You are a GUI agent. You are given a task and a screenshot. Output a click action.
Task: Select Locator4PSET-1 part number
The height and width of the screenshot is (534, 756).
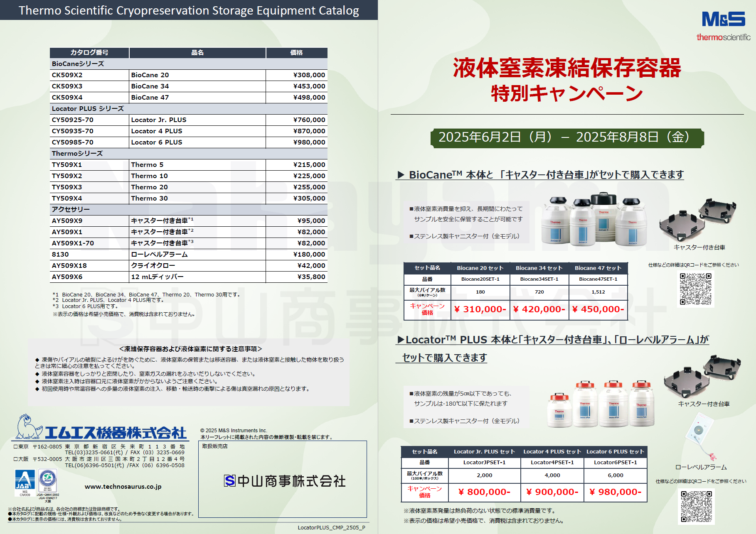tap(552, 463)
